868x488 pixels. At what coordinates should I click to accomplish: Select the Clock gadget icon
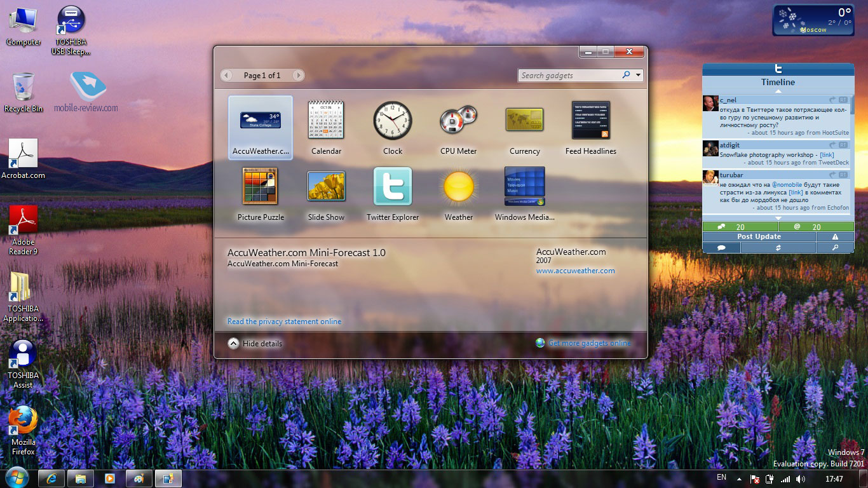pyautogui.click(x=393, y=120)
